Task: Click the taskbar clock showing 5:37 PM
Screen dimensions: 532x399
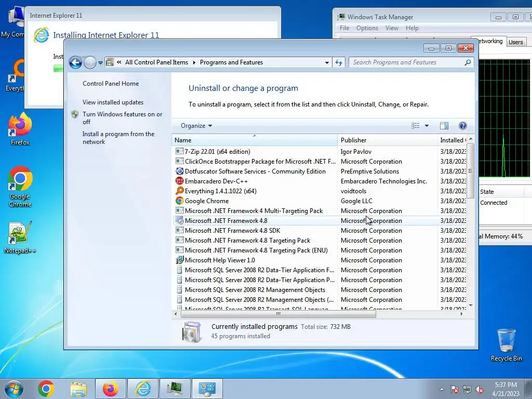Action: (506, 389)
